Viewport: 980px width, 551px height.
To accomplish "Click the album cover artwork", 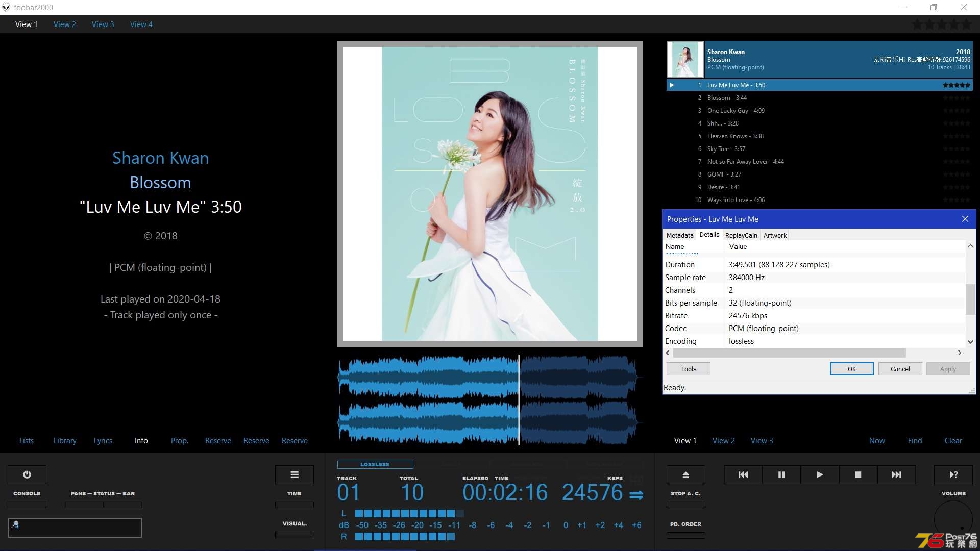I will click(490, 194).
